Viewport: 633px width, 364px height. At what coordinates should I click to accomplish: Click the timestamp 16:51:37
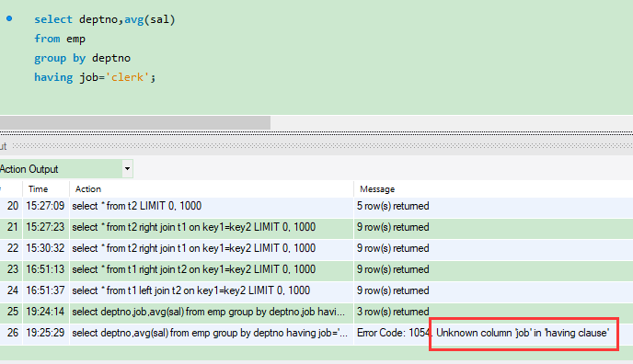(45, 290)
